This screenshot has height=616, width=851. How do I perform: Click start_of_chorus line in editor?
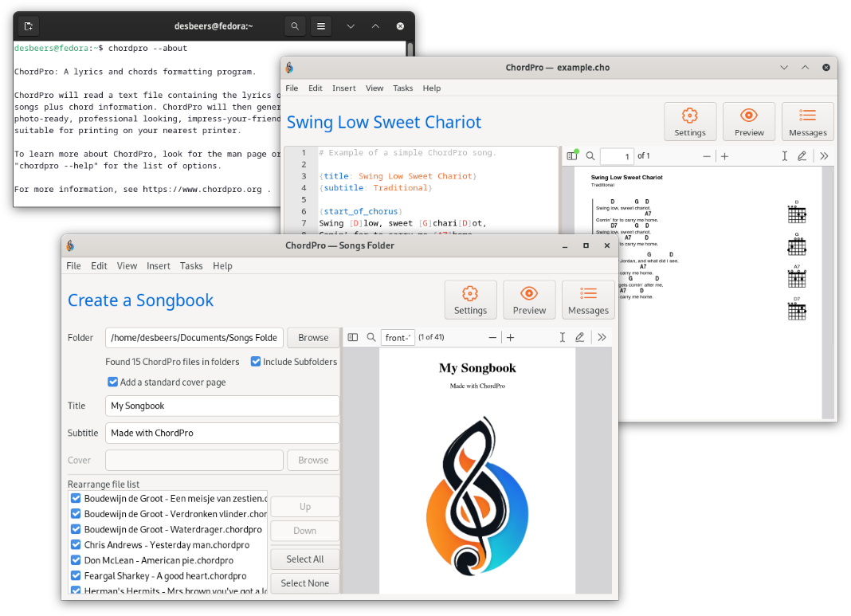361,212
